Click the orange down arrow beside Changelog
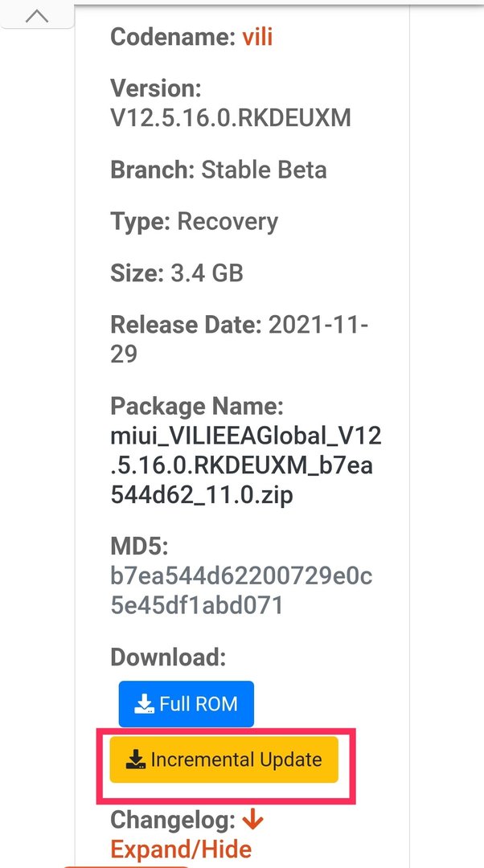This screenshot has height=868, width=484. 253,819
